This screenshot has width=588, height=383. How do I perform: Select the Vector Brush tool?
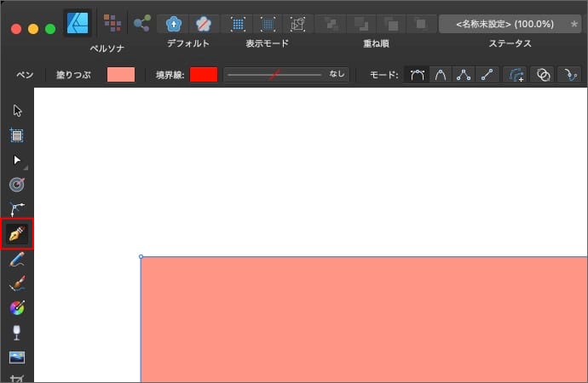17,283
